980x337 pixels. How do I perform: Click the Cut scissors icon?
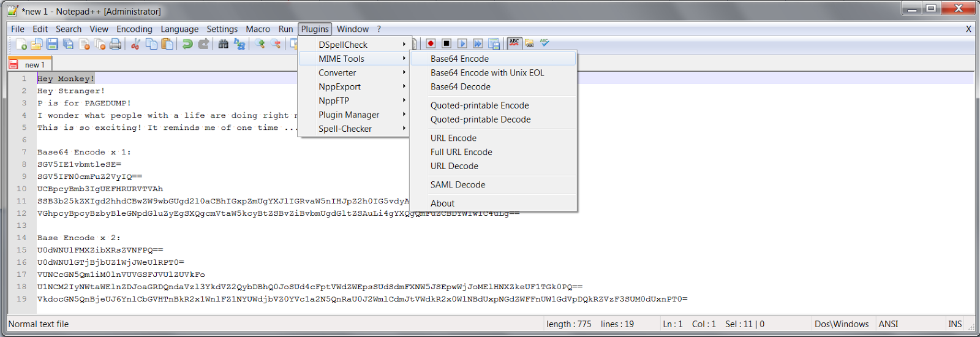pyautogui.click(x=135, y=44)
